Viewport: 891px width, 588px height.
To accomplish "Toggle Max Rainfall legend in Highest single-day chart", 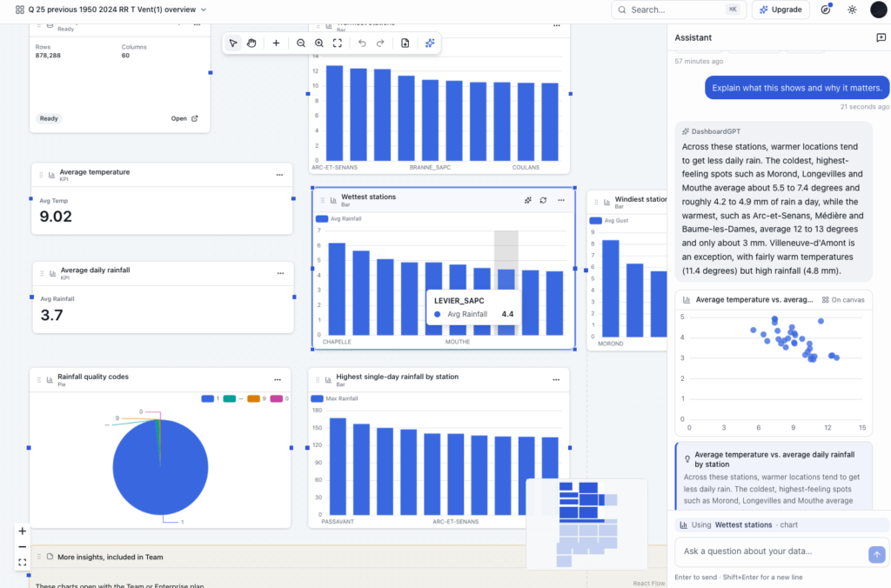I will 335,398.
